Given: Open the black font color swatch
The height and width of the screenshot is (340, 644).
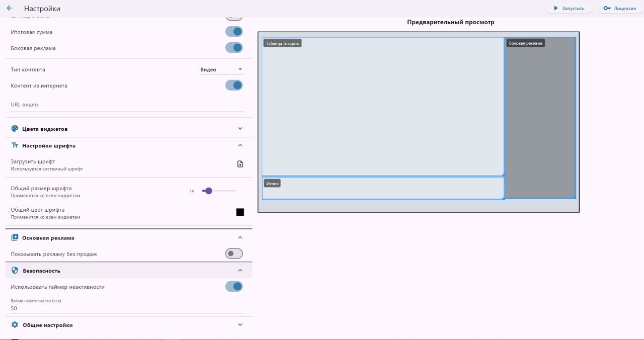Looking at the screenshot, I should pos(240,212).
